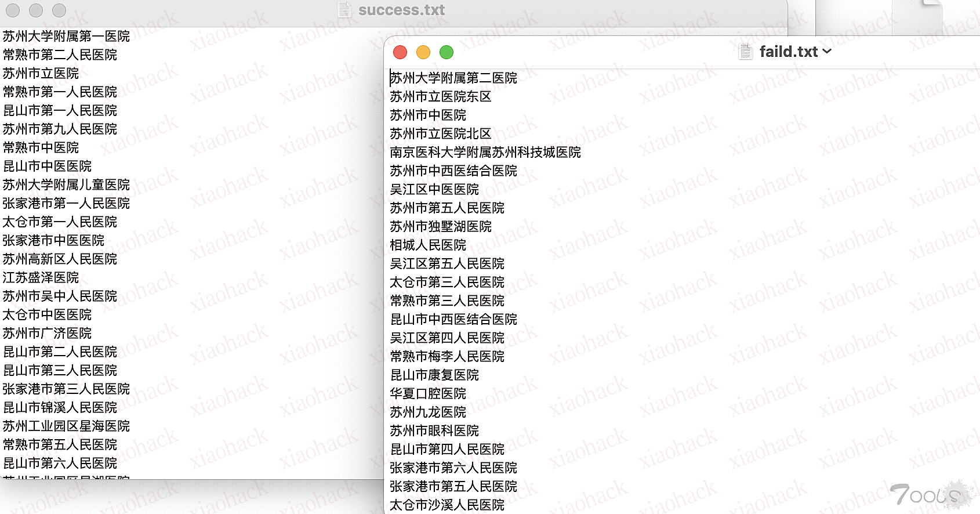Click line 张家港市第三人民医院 in success.txt

[x=66, y=389]
